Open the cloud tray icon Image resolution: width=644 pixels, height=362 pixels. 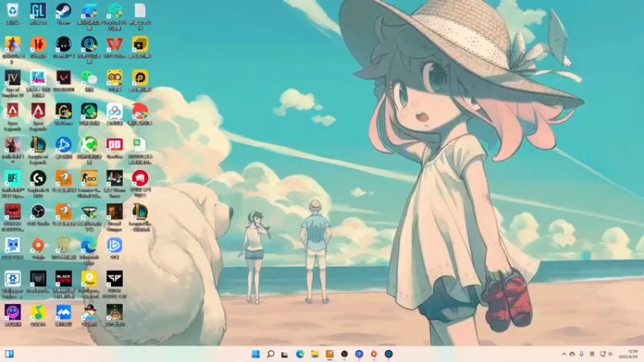point(572,354)
